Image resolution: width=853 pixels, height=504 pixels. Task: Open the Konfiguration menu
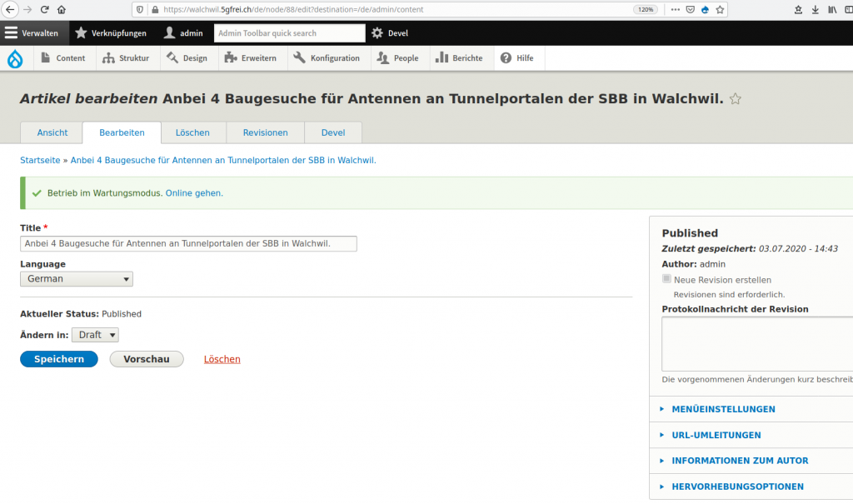point(327,58)
